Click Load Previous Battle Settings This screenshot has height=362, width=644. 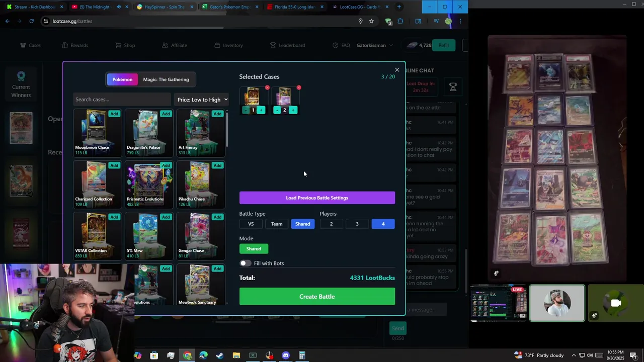pos(317,198)
